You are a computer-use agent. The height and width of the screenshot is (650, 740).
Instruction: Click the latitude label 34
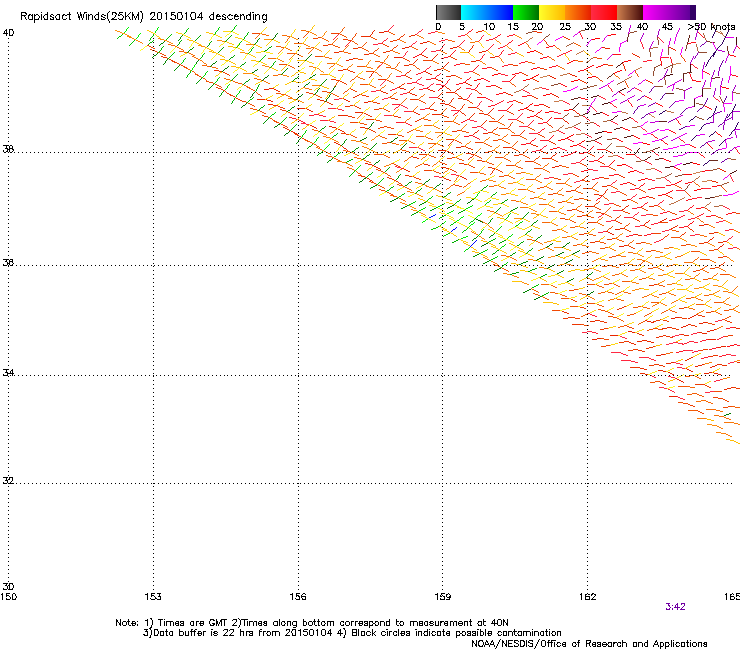(8, 373)
